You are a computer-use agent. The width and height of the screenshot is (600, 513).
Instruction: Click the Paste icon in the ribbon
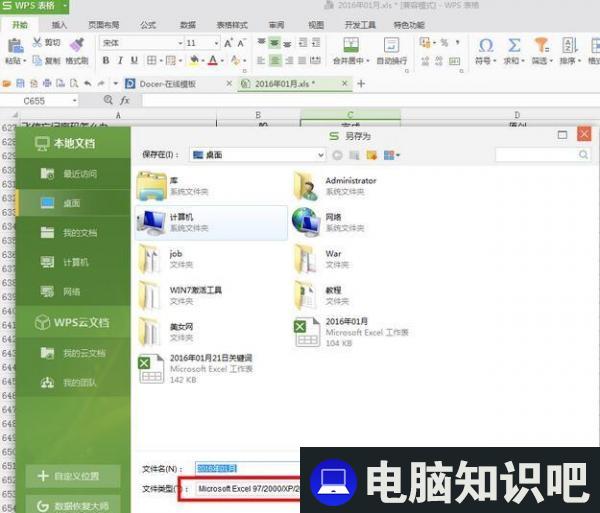click(x=16, y=46)
